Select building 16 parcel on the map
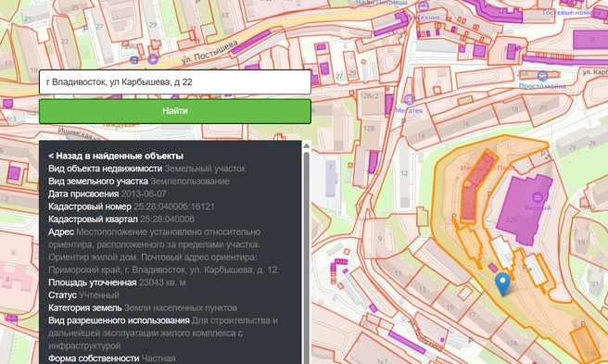Screen dimensions: 608x364 pos(465,124)
